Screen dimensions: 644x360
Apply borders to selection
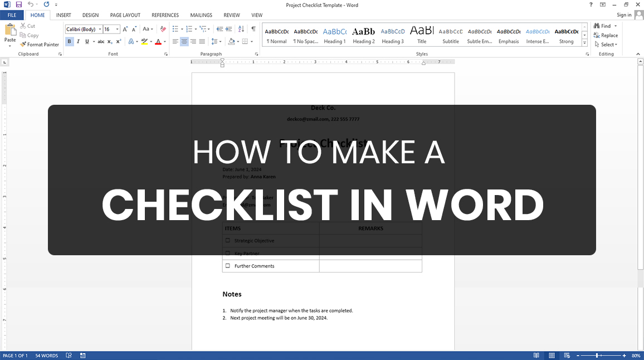click(x=245, y=41)
